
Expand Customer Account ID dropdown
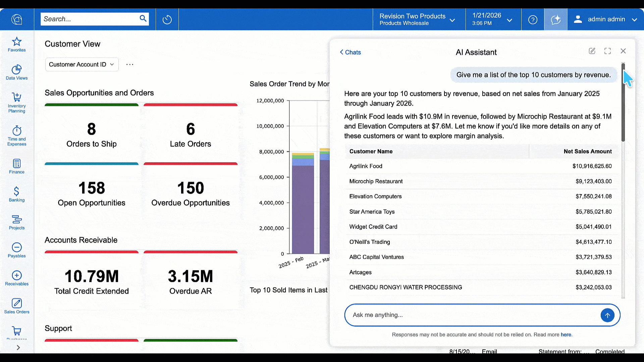[x=82, y=64]
